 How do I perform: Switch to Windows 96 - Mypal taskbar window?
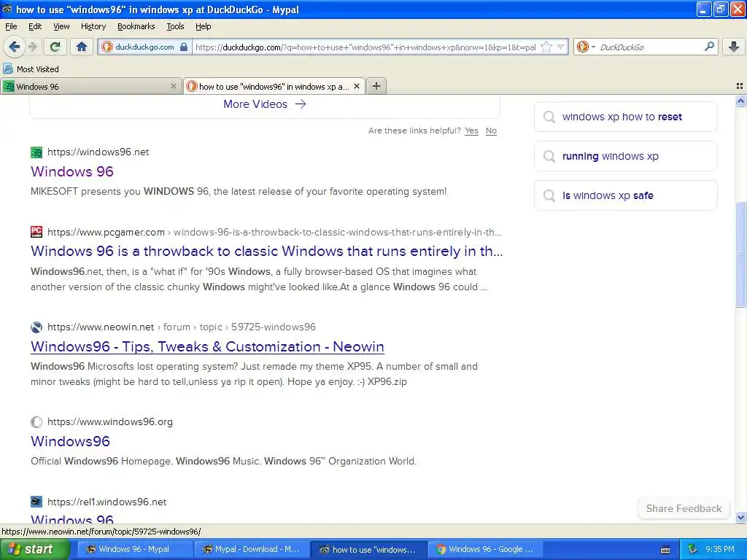pyautogui.click(x=135, y=549)
